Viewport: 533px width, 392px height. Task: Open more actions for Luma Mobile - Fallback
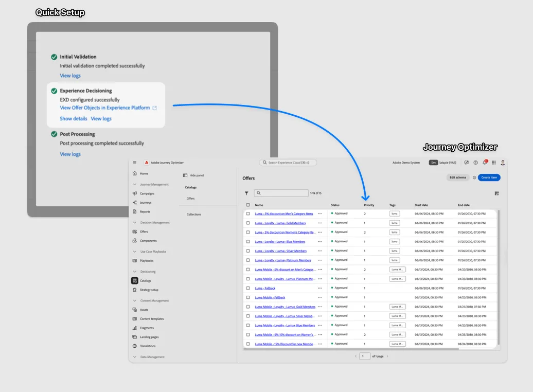(320, 297)
